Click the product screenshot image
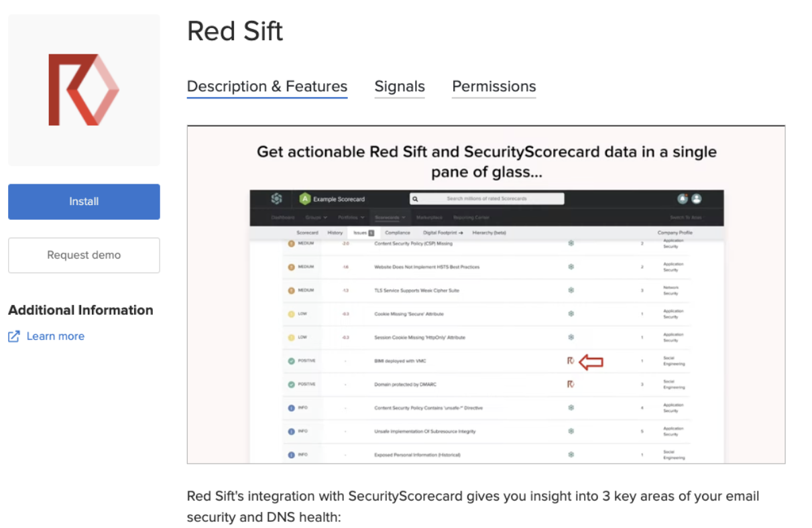This screenshot has height=528, width=812. (486, 295)
